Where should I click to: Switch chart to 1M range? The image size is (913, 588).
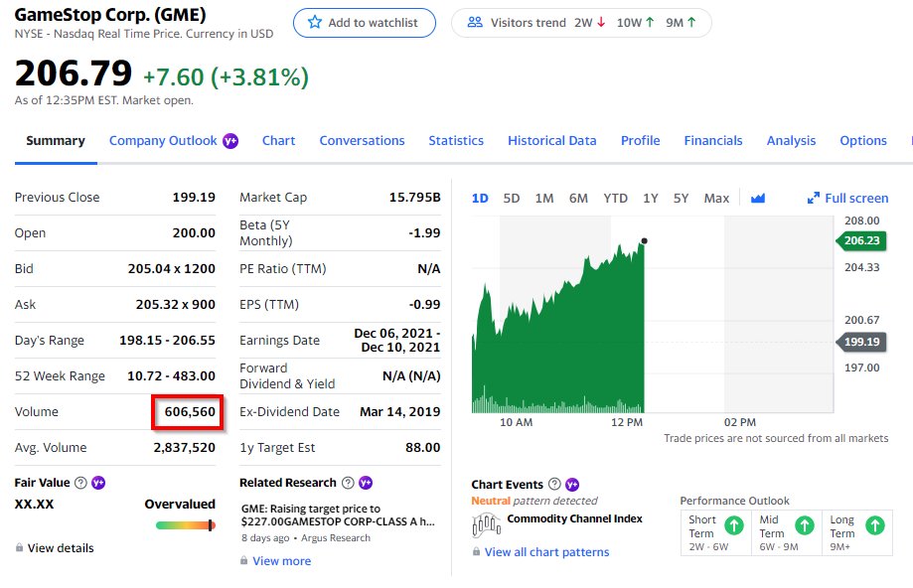tap(544, 199)
